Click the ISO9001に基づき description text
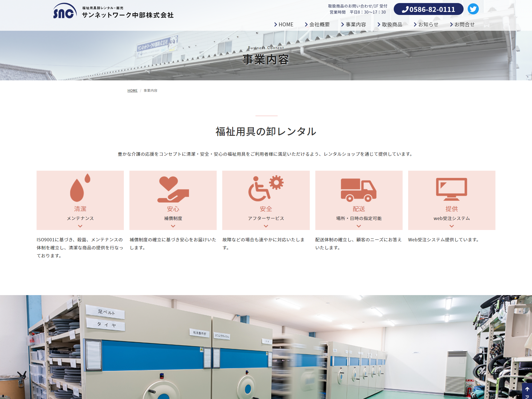 80,247
